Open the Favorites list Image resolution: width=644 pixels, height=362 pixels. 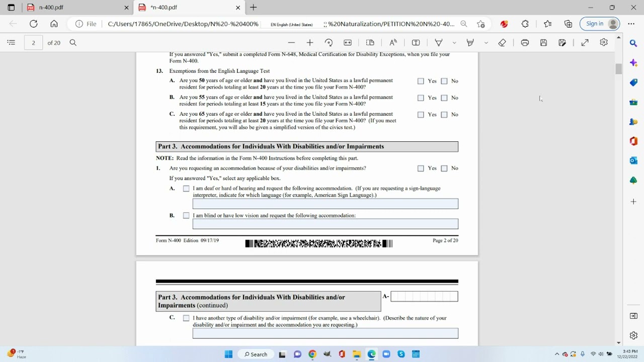(x=547, y=24)
